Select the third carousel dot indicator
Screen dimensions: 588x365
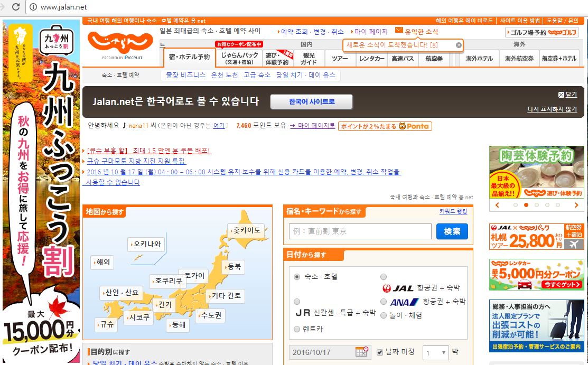(x=537, y=205)
